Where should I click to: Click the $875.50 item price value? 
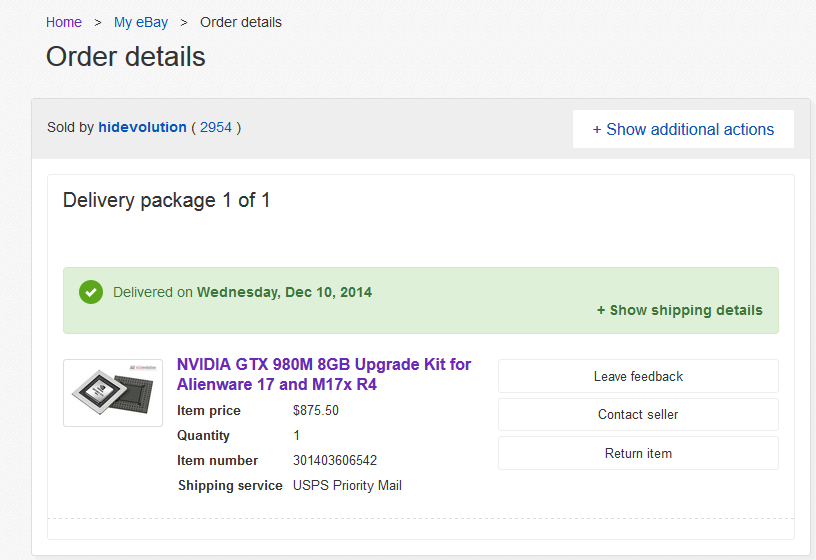pos(316,411)
